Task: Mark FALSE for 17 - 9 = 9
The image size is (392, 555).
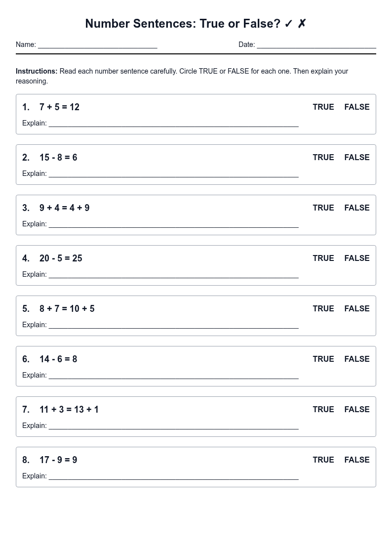Action: (356, 460)
